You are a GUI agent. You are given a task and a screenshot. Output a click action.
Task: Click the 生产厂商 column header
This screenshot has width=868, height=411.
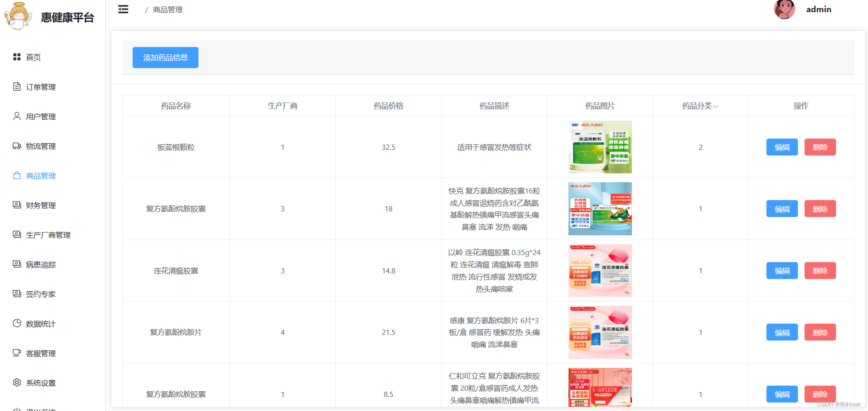click(283, 106)
